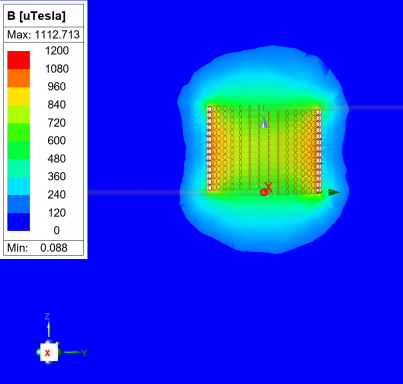This screenshot has width=403, height=384.
Task: Click the blue Z-axis arrowhead inside the coil
Action: click(264, 122)
